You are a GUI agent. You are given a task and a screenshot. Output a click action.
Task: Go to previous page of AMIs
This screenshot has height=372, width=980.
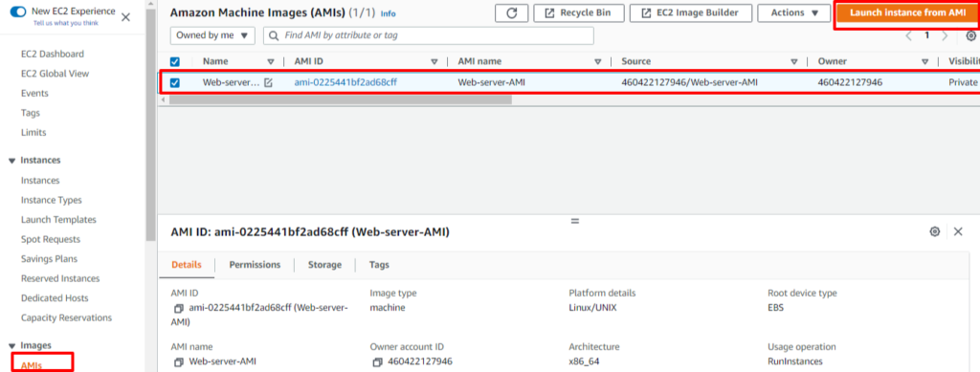(909, 35)
